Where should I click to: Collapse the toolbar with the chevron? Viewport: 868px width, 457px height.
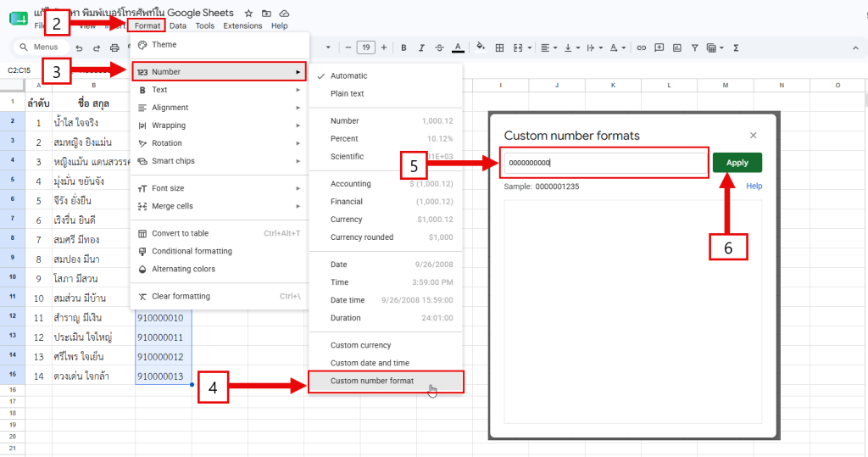855,48
